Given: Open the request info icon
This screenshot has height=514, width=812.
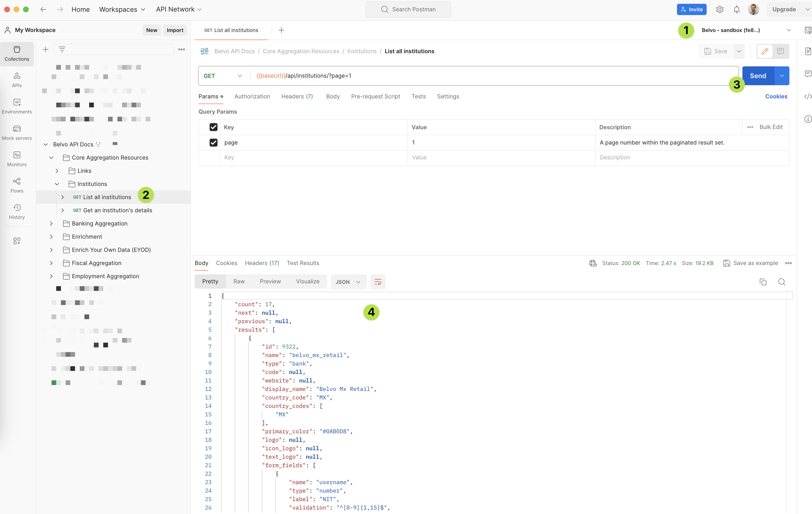Looking at the screenshot, I should [x=808, y=119].
